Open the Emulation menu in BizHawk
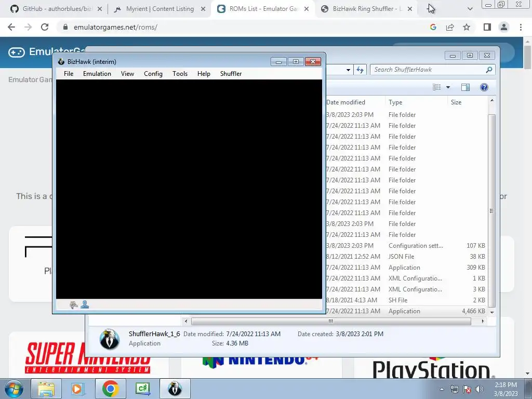The image size is (532, 399). point(97,74)
